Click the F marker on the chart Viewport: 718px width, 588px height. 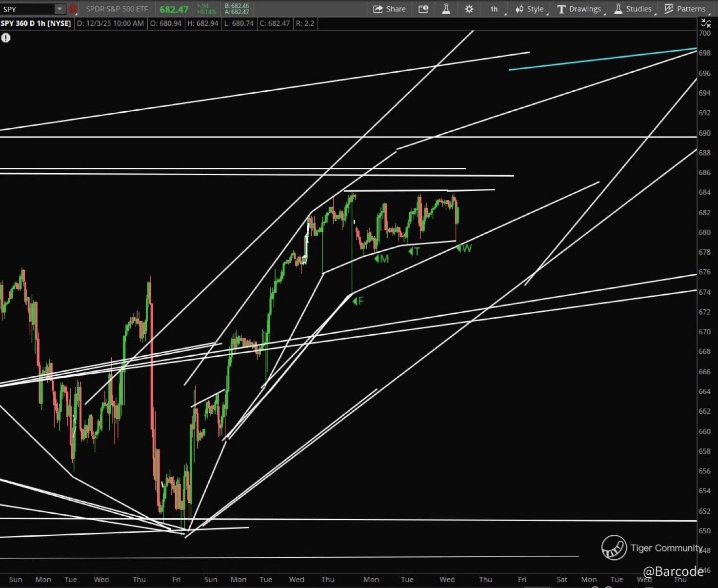(x=359, y=301)
